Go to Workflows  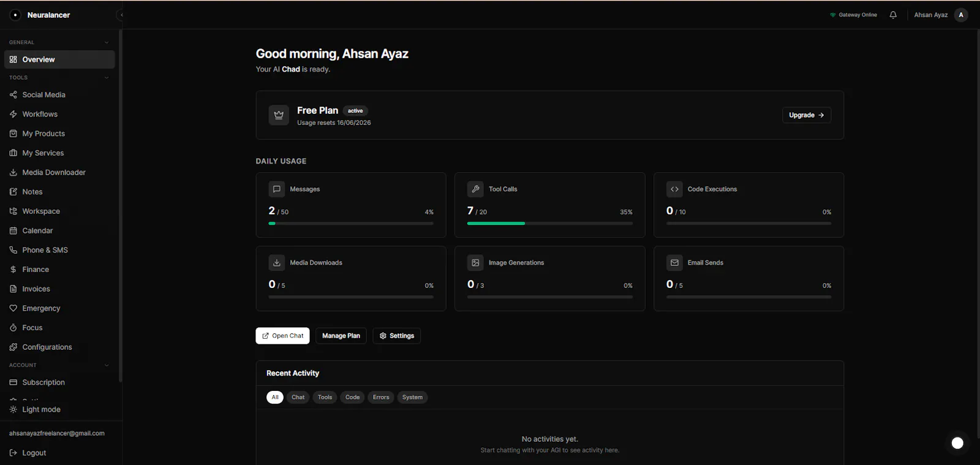[59, 114]
